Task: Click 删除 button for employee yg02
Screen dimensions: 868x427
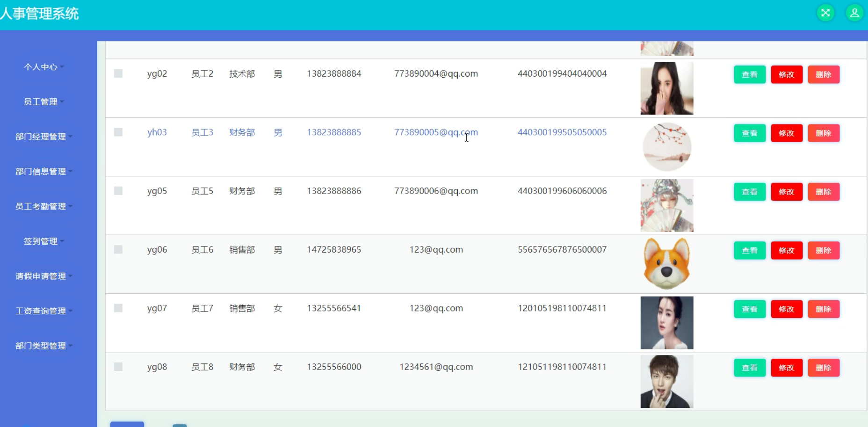Action: coord(824,74)
